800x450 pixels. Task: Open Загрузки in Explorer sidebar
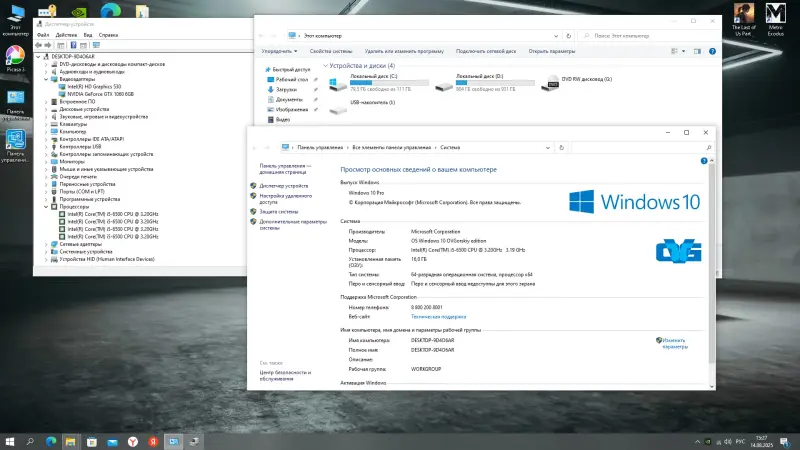click(286, 90)
